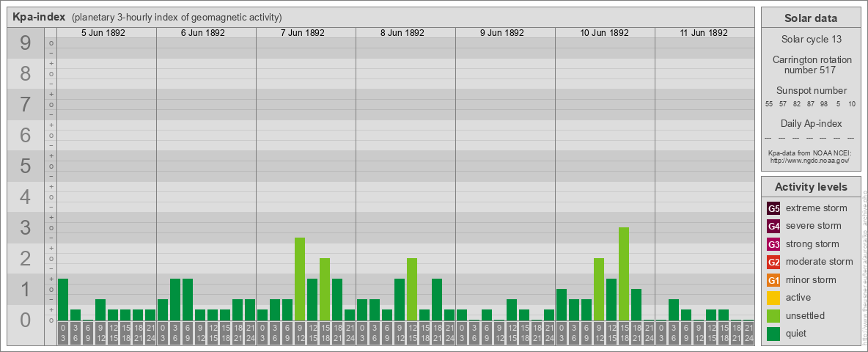Select the yellow active level swatch
Screen dimensions: 868x352
pos(773,298)
